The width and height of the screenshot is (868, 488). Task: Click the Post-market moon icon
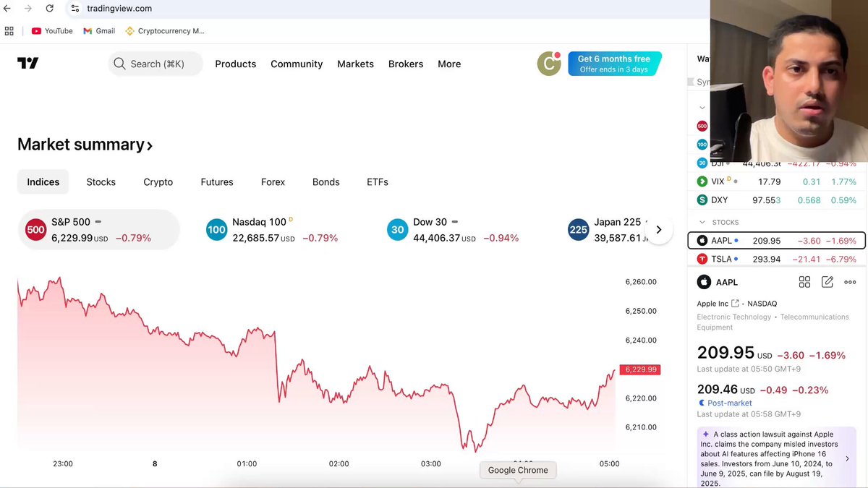(701, 403)
